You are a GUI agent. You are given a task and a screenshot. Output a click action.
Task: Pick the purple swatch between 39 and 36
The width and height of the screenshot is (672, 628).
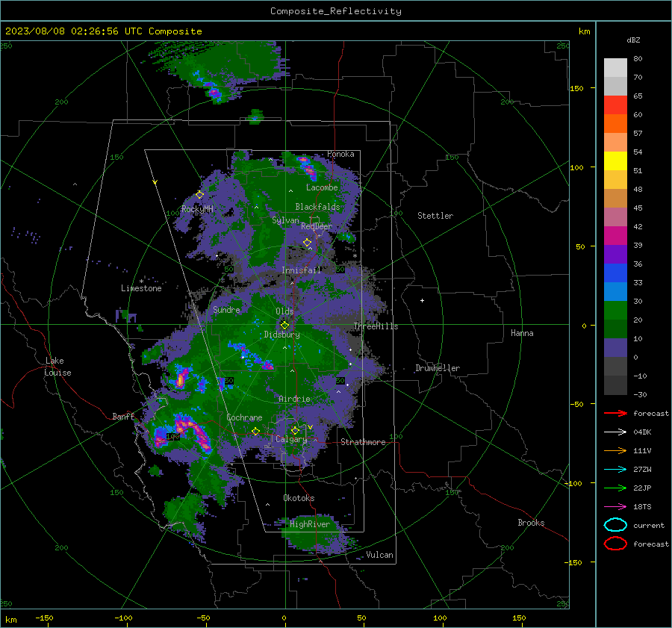click(x=615, y=254)
